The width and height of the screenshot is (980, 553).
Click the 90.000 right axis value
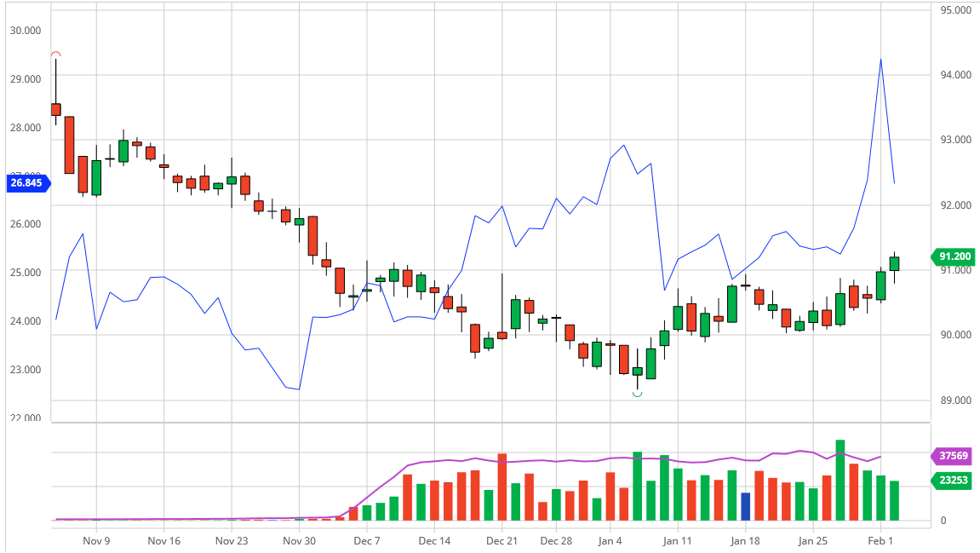tap(955, 335)
